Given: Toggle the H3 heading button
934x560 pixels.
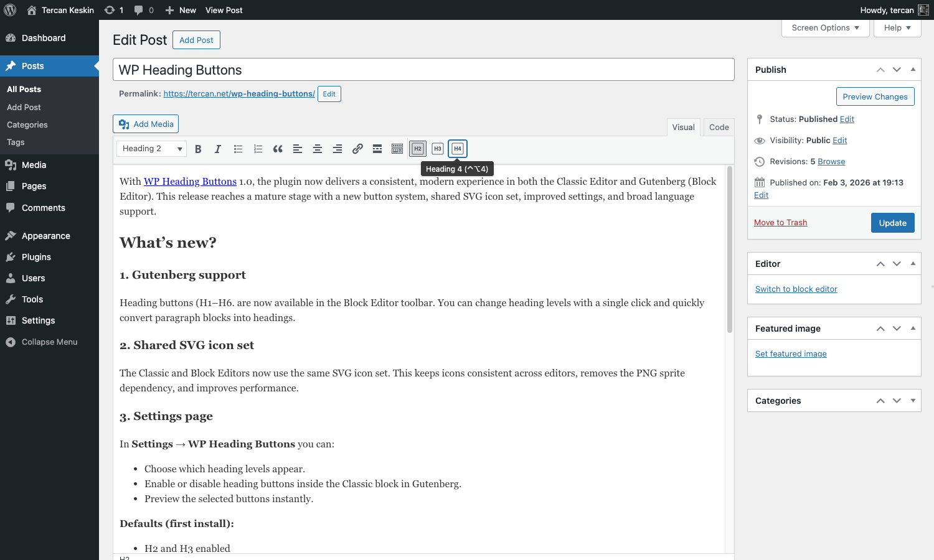Looking at the screenshot, I should [x=438, y=149].
